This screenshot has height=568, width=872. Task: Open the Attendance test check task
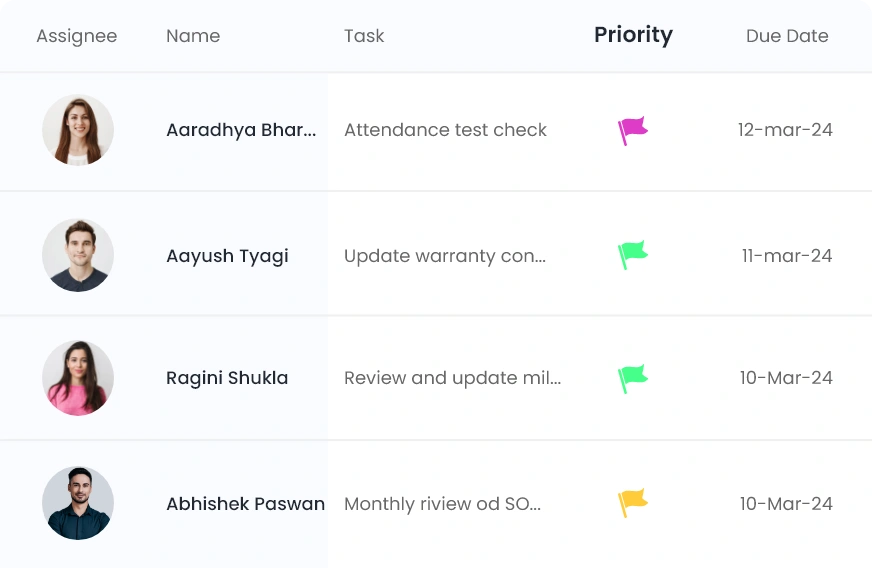click(x=445, y=130)
